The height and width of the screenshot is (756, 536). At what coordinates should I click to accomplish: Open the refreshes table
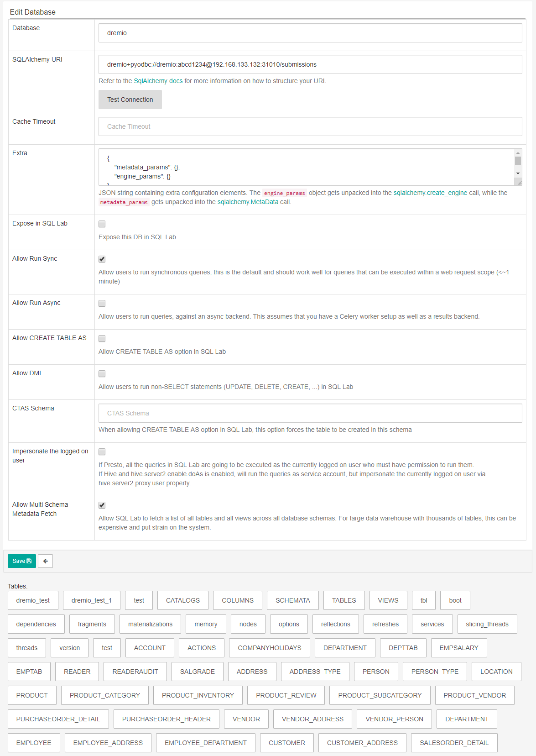click(x=385, y=624)
